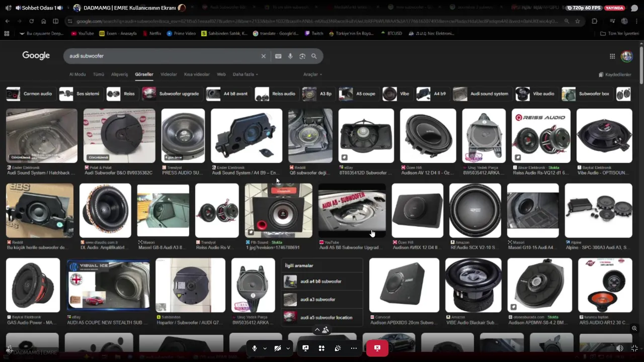Open the Twitch bookmark

coord(314,33)
